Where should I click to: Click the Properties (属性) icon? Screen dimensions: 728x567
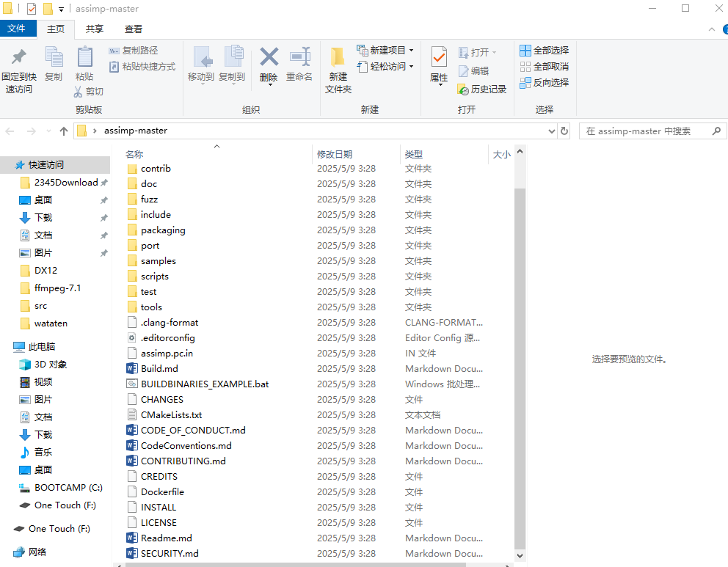coord(439,58)
